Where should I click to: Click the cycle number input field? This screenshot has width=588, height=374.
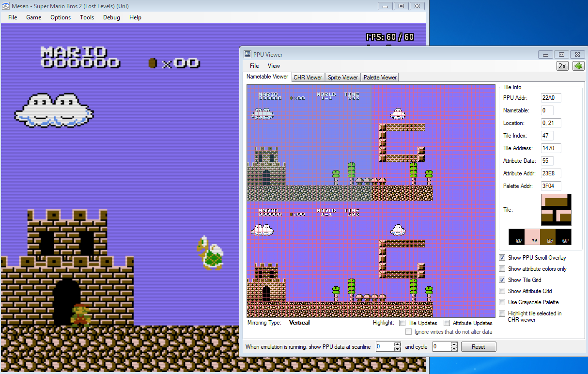pos(441,347)
